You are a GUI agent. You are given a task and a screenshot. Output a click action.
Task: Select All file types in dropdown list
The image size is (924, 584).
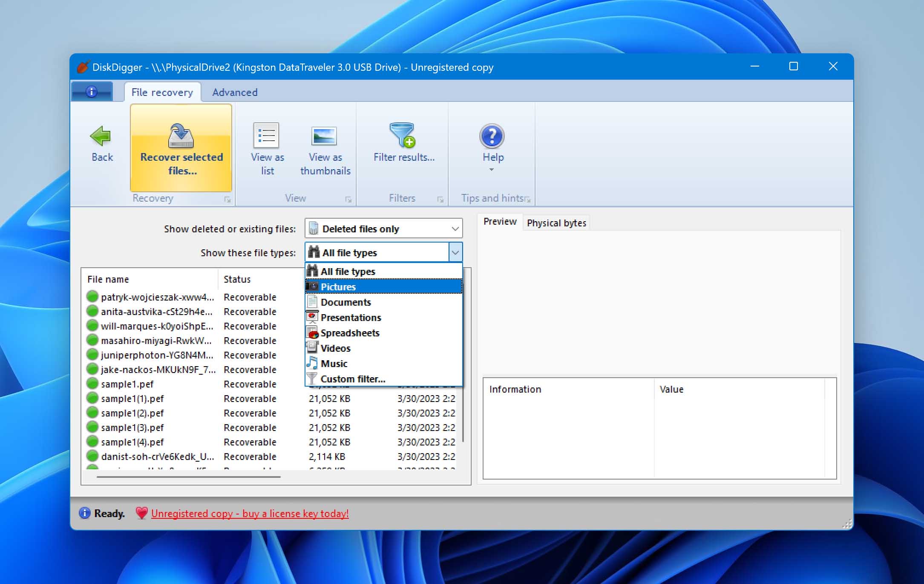(x=383, y=271)
